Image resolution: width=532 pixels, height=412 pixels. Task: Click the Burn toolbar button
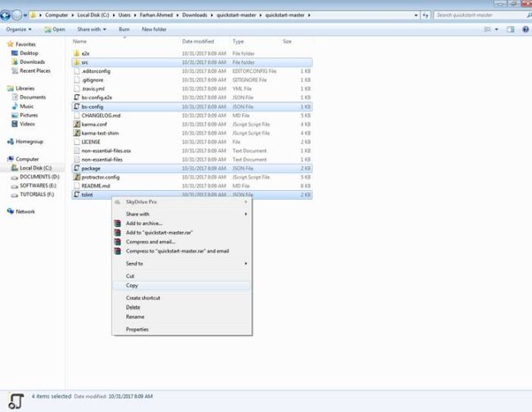coord(124,29)
